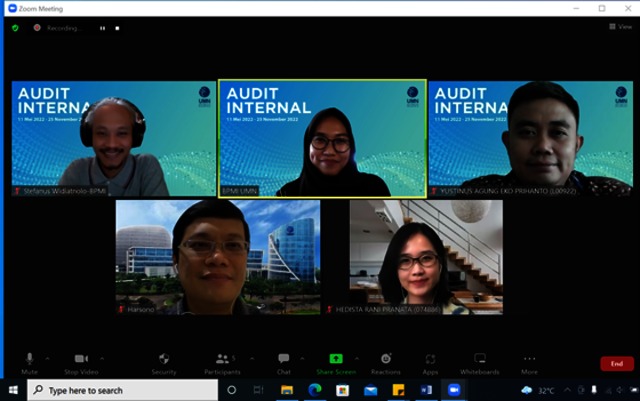Pause the recording
The width and height of the screenshot is (640, 401).
pos(102,28)
